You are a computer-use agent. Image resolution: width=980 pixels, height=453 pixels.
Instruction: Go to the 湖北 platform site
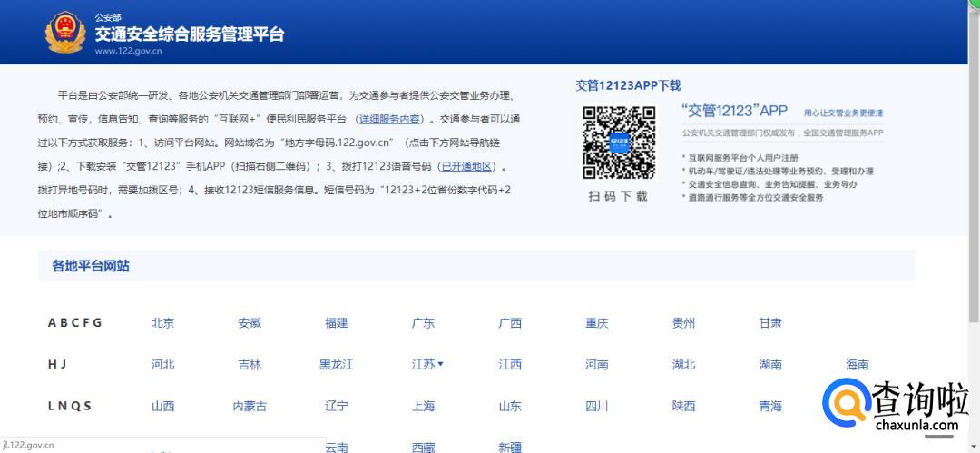click(684, 364)
